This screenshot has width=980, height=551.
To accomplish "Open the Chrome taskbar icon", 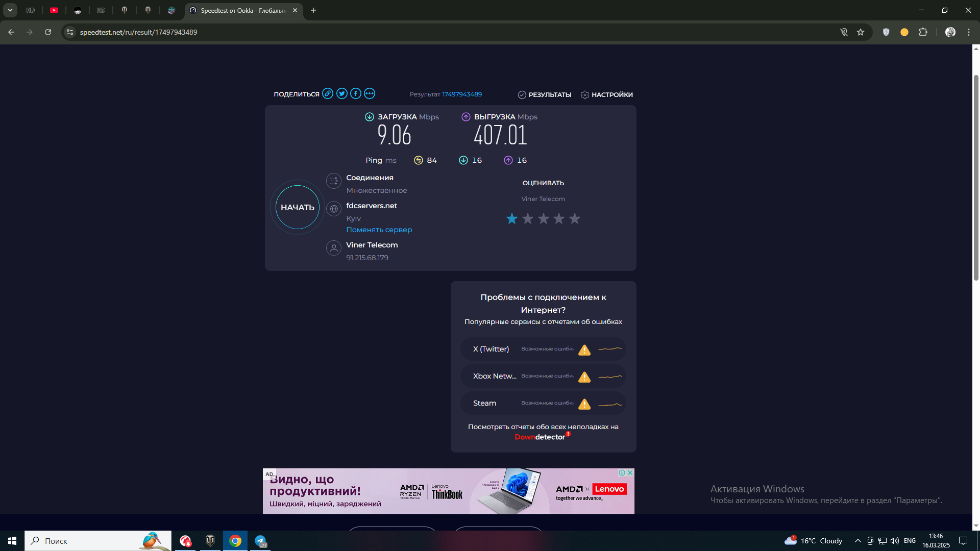I will coord(235,541).
